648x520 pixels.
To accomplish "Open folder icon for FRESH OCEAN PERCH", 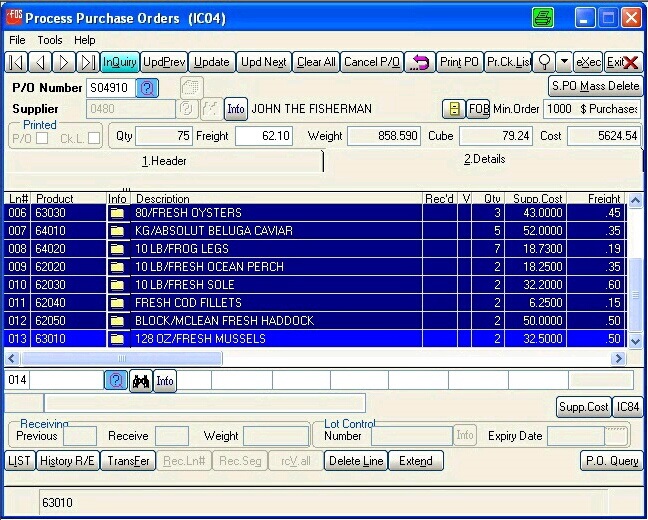I will point(117,267).
